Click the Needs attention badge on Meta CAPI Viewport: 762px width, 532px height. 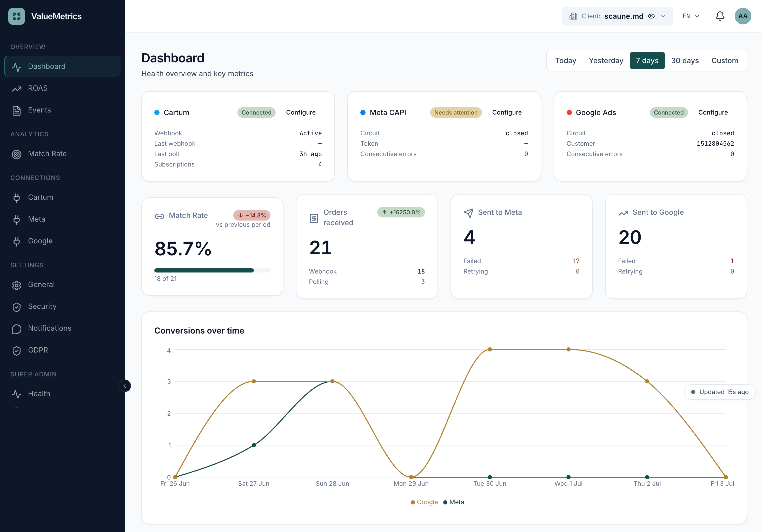pos(456,112)
